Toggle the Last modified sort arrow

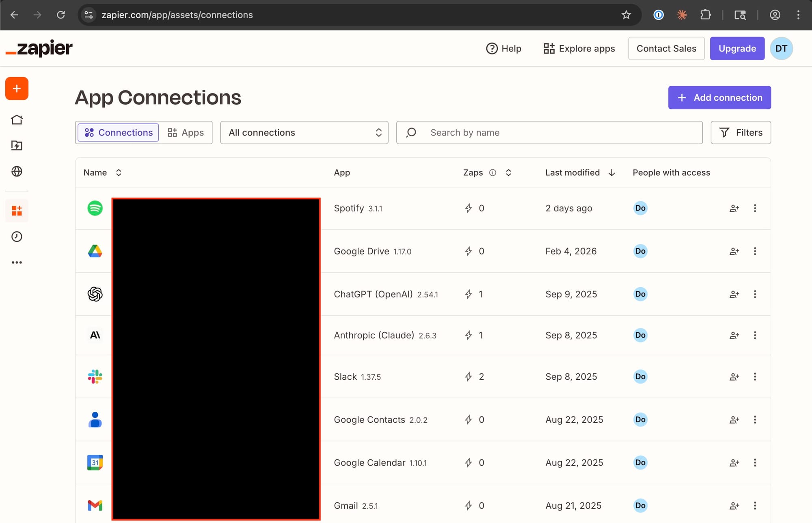(x=611, y=172)
